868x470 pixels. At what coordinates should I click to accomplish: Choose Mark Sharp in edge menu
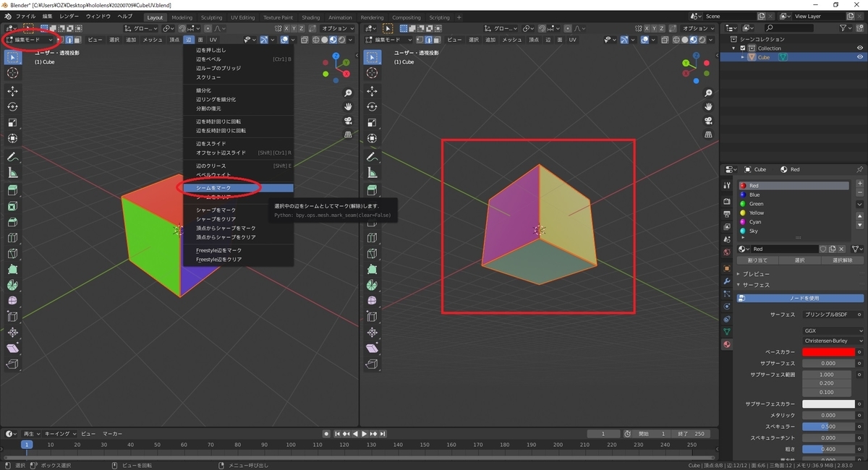coord(238,210)
